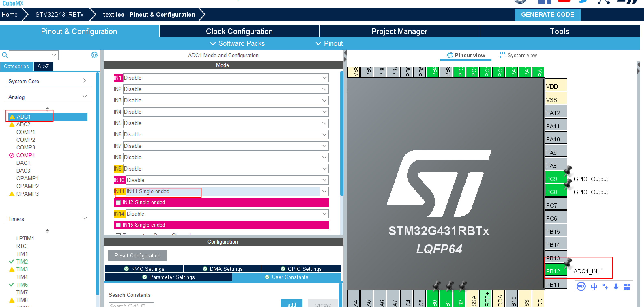Switch to Tools tab
This screenshot has width=644, height=307.
pos(559,31)
